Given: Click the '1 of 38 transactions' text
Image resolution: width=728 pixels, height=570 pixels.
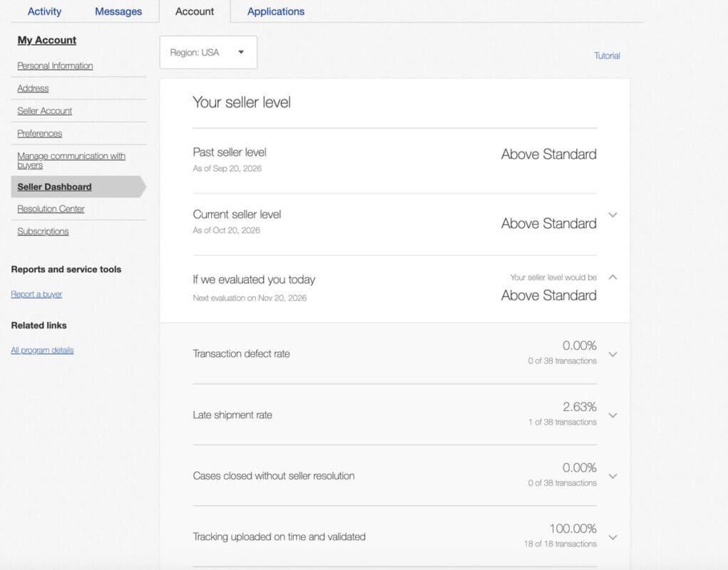Looking at the screenshot, I should (563, 422).
